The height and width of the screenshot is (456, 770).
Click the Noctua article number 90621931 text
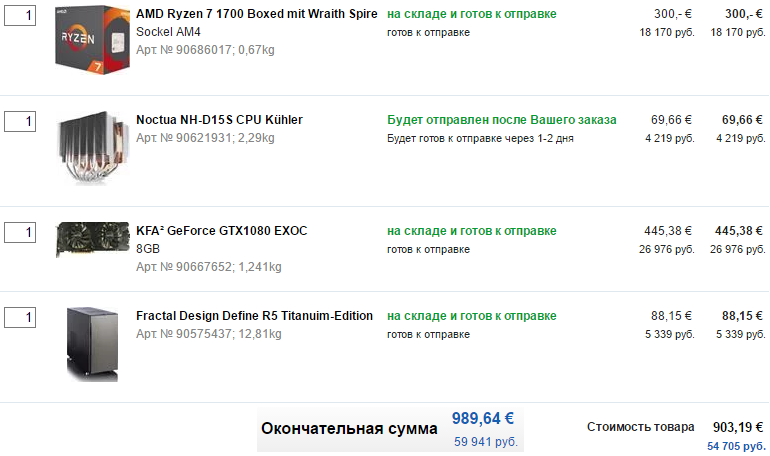click(204, 138)
